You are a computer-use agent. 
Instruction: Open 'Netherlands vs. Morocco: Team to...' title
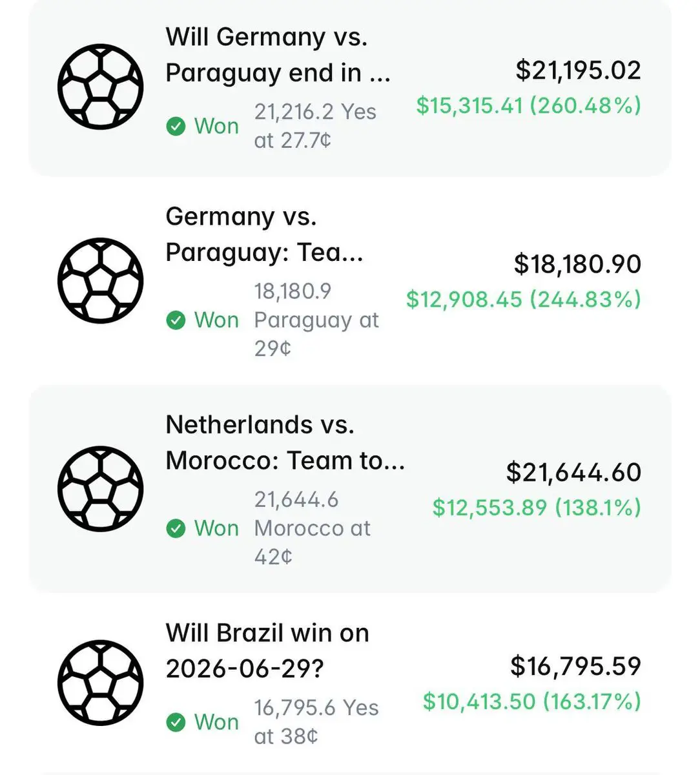(x=285, y=443)
